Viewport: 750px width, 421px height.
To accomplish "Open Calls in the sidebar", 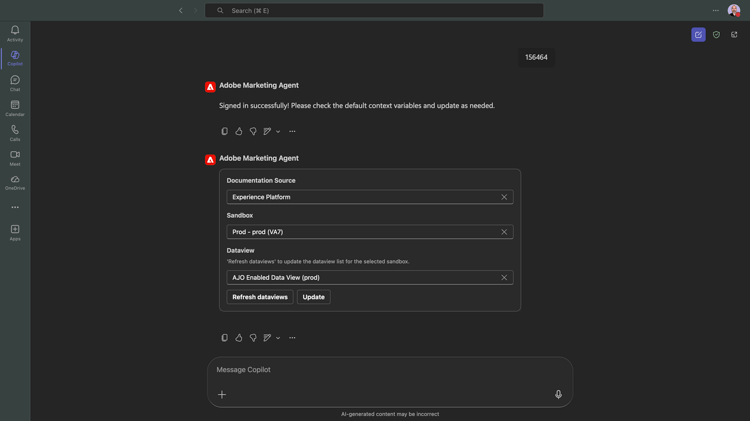I will 15,133.
